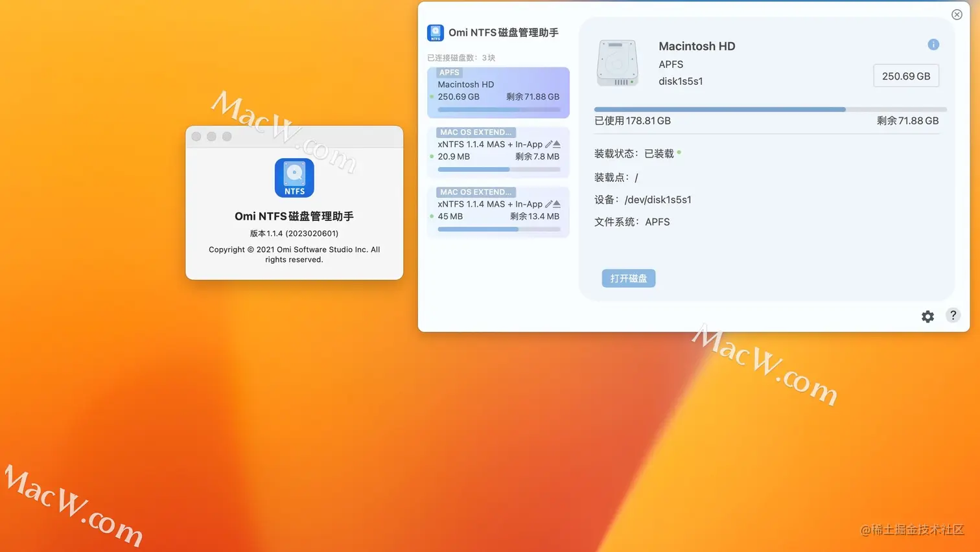Click the Macintosh HD title in details pane
The height and width of the screenshot is (552, 980).
(697, 46)
